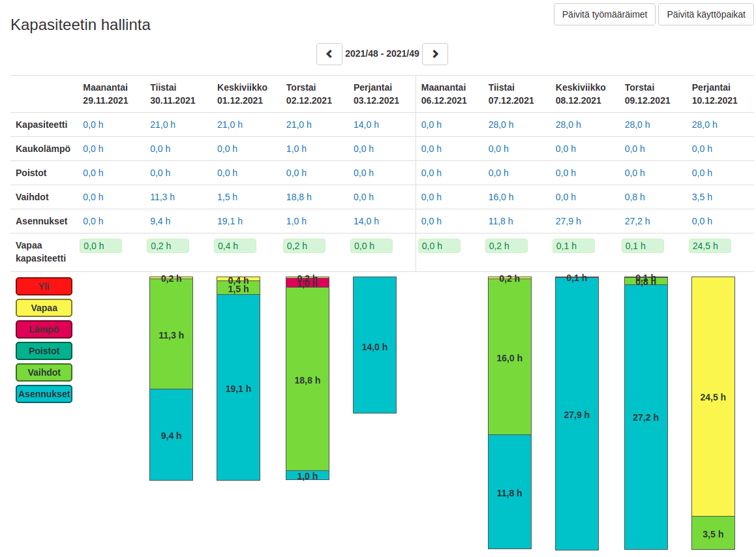Go to previous week range arrow
This screenshot has width=756, height=557.
pos(329,53)
